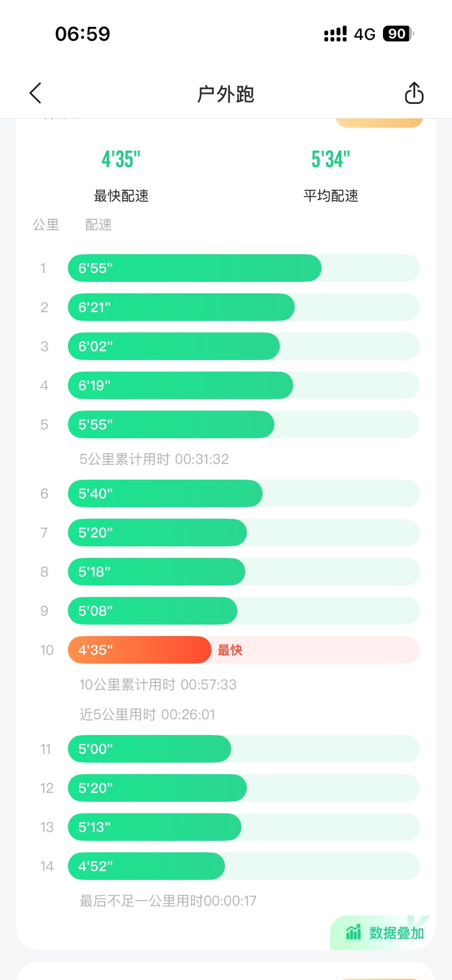Select the kilometer 14 pace bar 4'52"
The width and height of the screenshot is (452, 980).
pos(146,866)
